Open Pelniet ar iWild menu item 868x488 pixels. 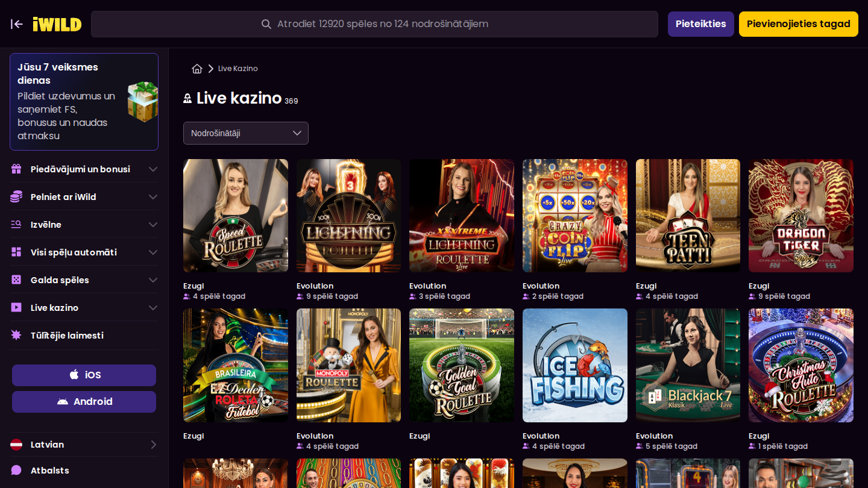84,197
